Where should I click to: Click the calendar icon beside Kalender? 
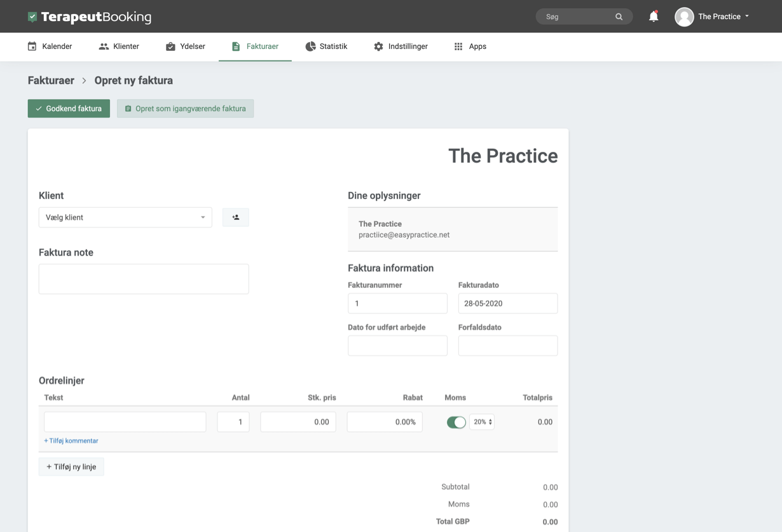(32, 46)
